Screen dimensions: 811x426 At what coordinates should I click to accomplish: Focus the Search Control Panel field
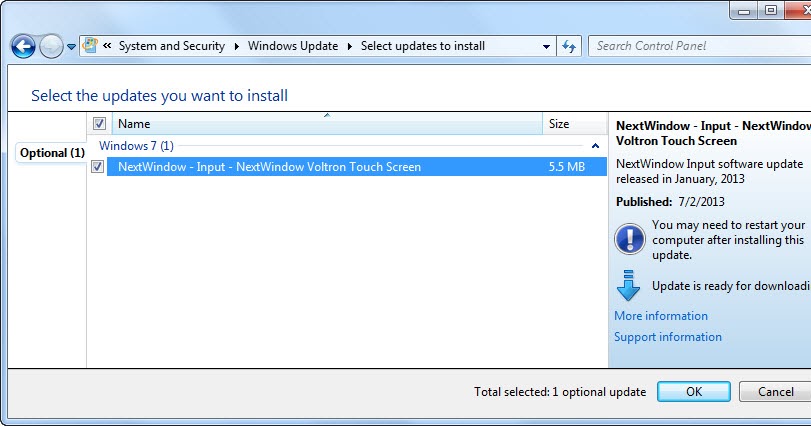(699, 46)
